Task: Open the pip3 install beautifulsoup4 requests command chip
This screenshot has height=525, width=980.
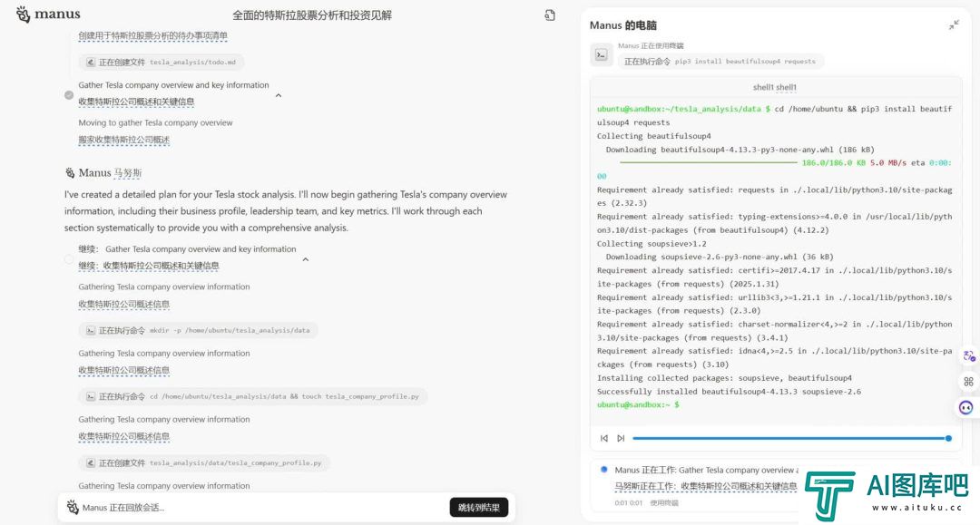Action: [720, 61]
